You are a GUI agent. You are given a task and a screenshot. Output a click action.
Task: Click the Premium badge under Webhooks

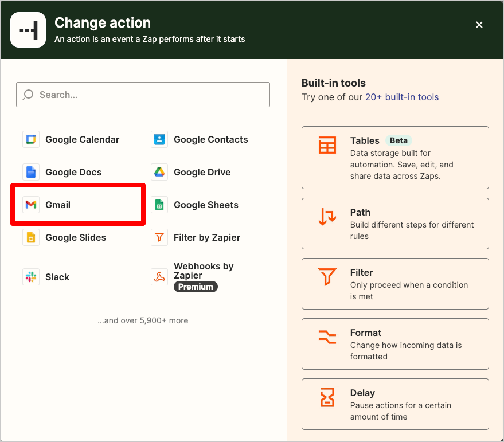click(x=196, y=287)
